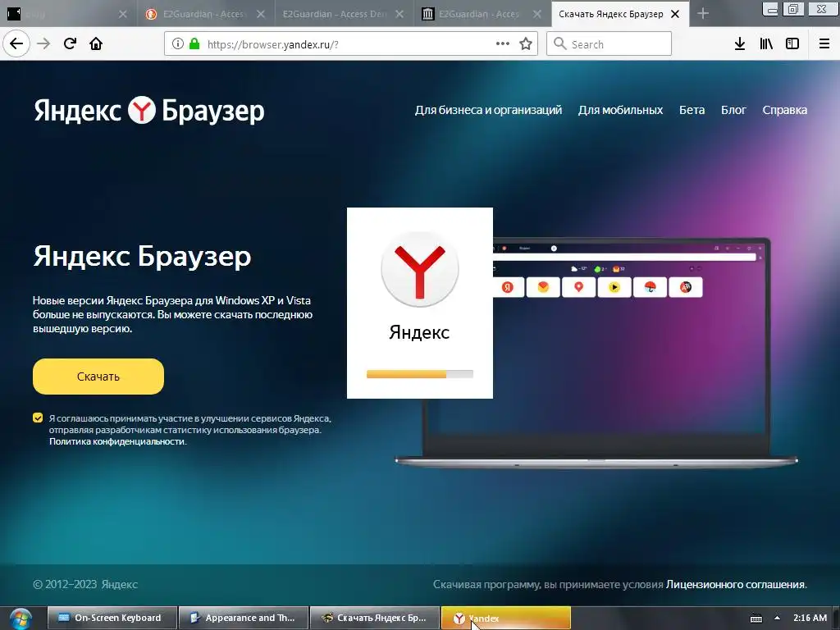
Task: Open the Для мобильных menu link
Action: pos(620,110)
